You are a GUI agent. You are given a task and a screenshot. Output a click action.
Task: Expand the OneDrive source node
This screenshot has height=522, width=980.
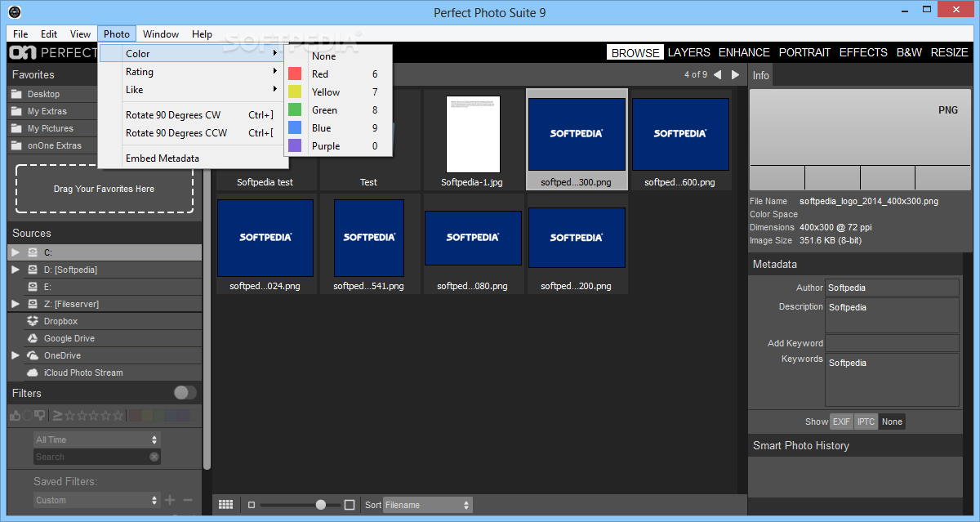coord(16,355)
